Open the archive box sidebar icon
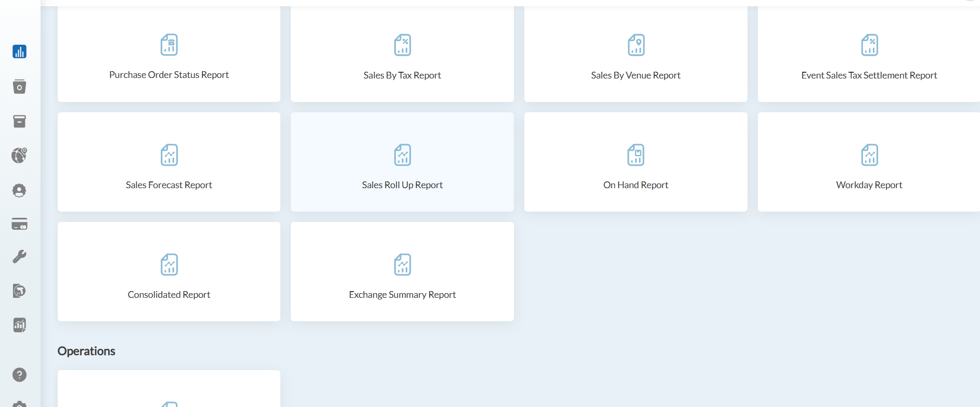The height and width of the screenshot is (407, 980). pyautogui.click(x=19, y=121)
